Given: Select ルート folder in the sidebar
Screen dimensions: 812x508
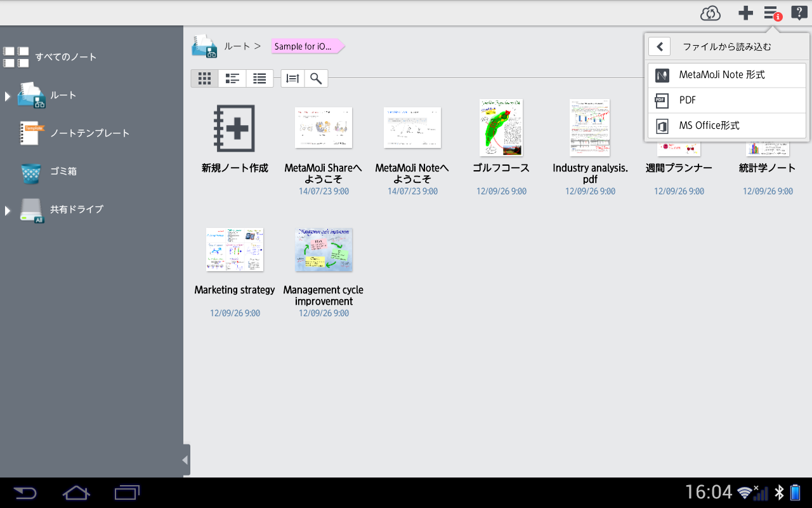Looking at the screenshot, I should coord(63,95).
